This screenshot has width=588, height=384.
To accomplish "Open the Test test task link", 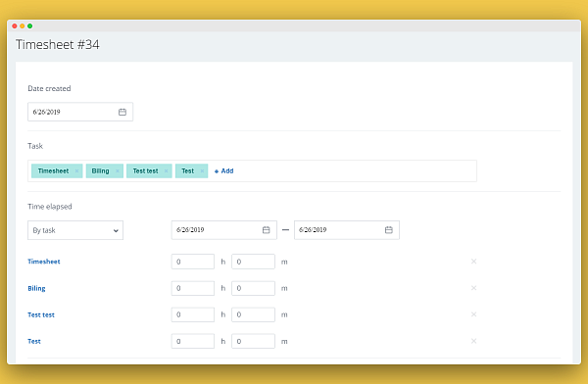I will pos(41,315).
